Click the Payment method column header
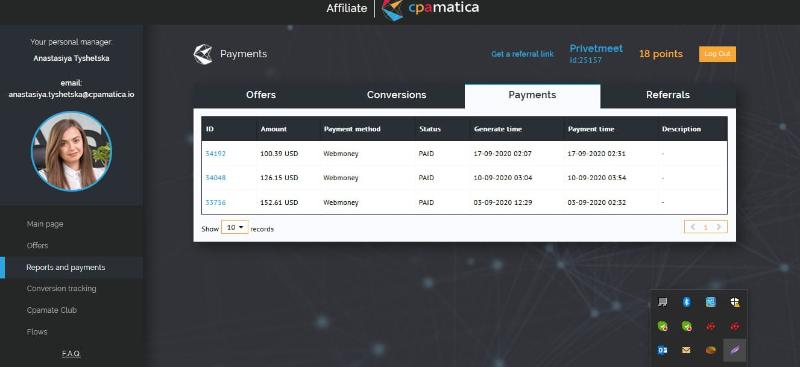The height and width of the screenshot is (367, 800). tap(352, 129)
